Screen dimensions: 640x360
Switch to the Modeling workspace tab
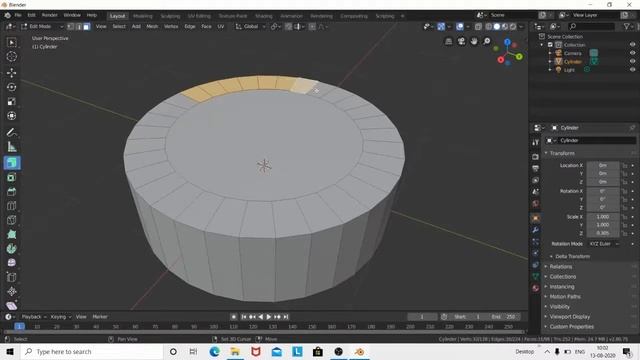(142, 16)
